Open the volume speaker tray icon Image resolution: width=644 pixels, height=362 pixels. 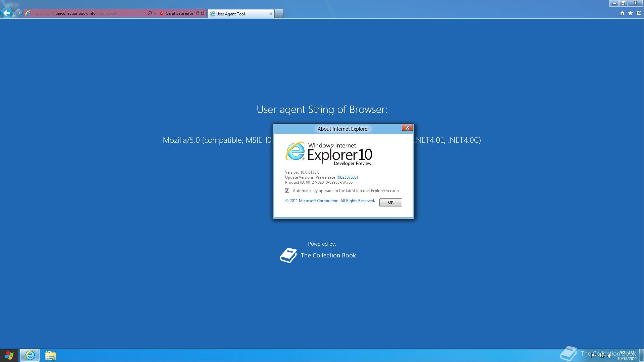610,355
